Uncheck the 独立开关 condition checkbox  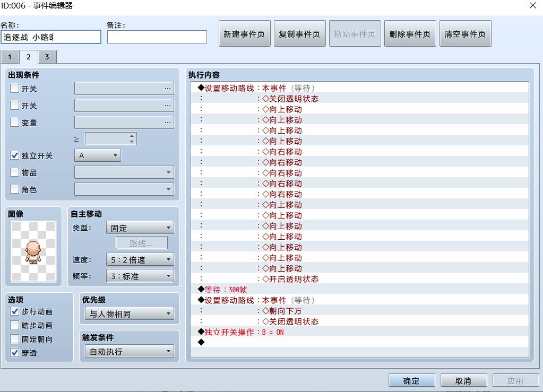tap(14, 155)
